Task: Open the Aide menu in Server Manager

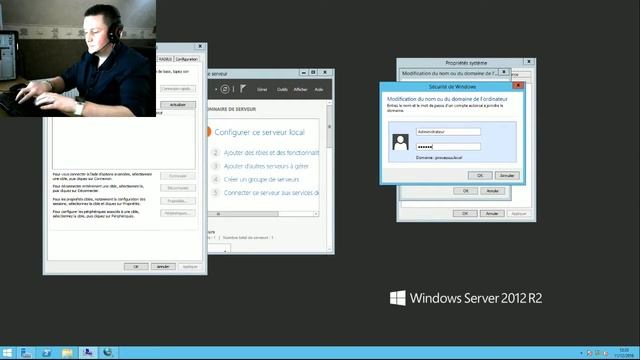Action: pyautogui.click(x=319, y=89)
